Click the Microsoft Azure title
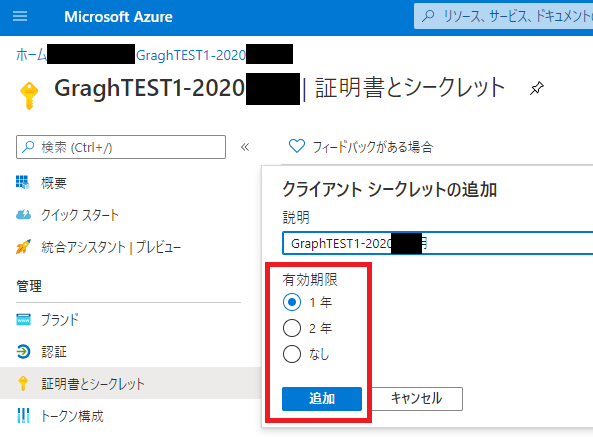The height and width of the screenshot is (437, 593). point(118,17)
